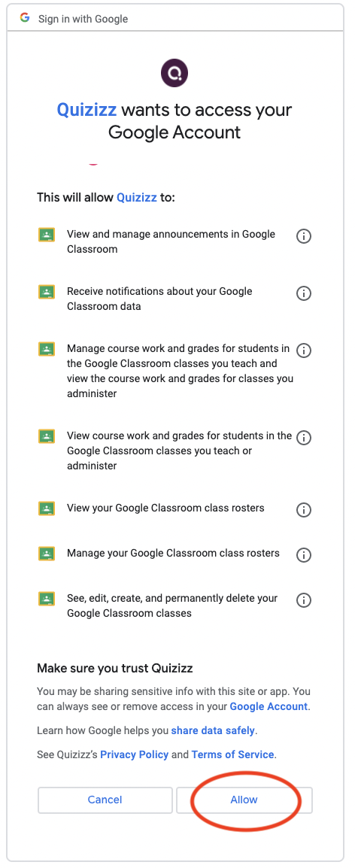The width and height of the screenshot is (355, 868).
Task: Click Classroom icon beside delete classes permission
Action: [x=47, y=599]
